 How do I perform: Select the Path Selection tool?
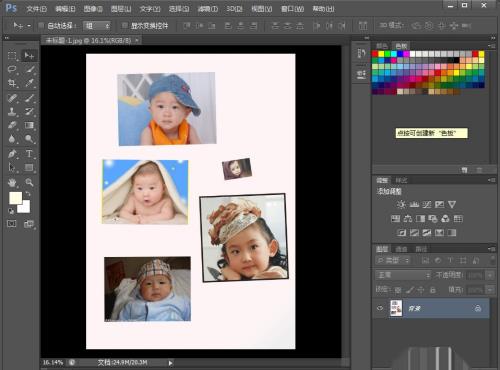point(12,167)
